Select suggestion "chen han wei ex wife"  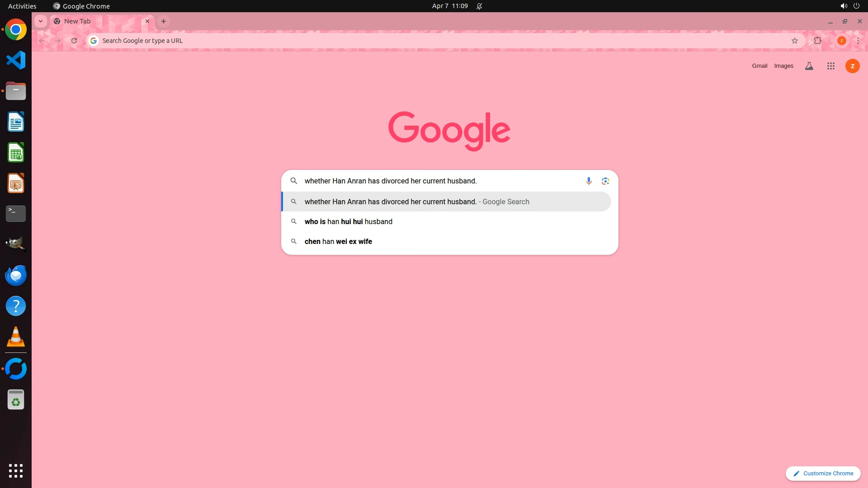coord(338,241)
